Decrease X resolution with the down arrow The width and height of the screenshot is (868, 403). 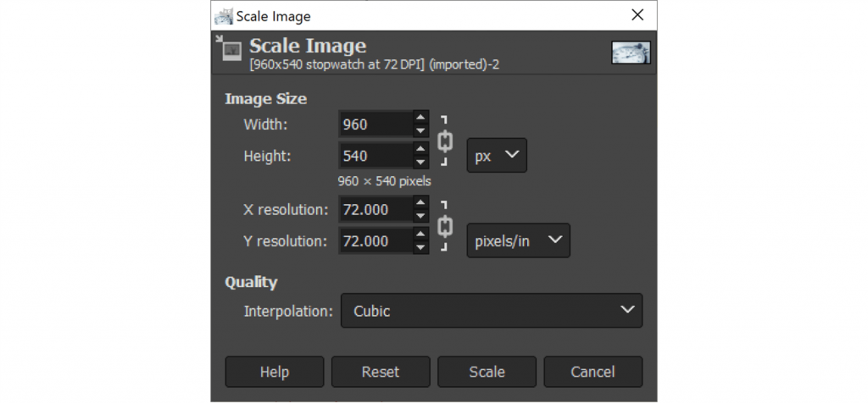[x=420, y=214]
